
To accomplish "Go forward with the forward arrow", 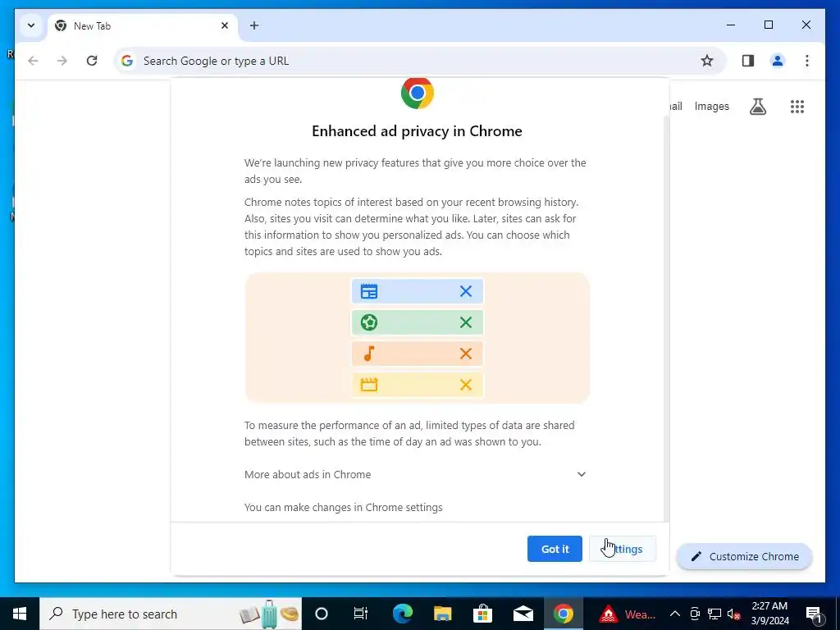I will pos(62,61).
